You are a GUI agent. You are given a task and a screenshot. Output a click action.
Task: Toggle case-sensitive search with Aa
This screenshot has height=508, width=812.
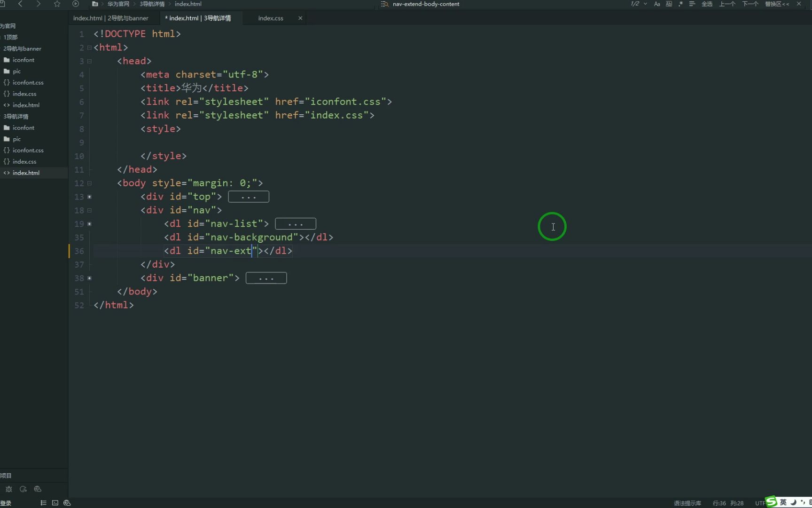tap(657, 4)
